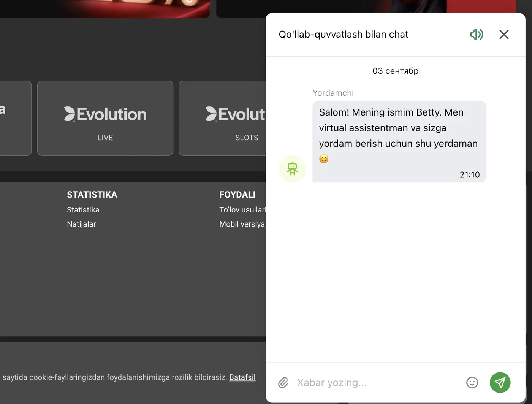The height and width of the screenshot is (404, 532).
Task: Open the Evolution LIVE provider card
Action: [x=105, y=118]
